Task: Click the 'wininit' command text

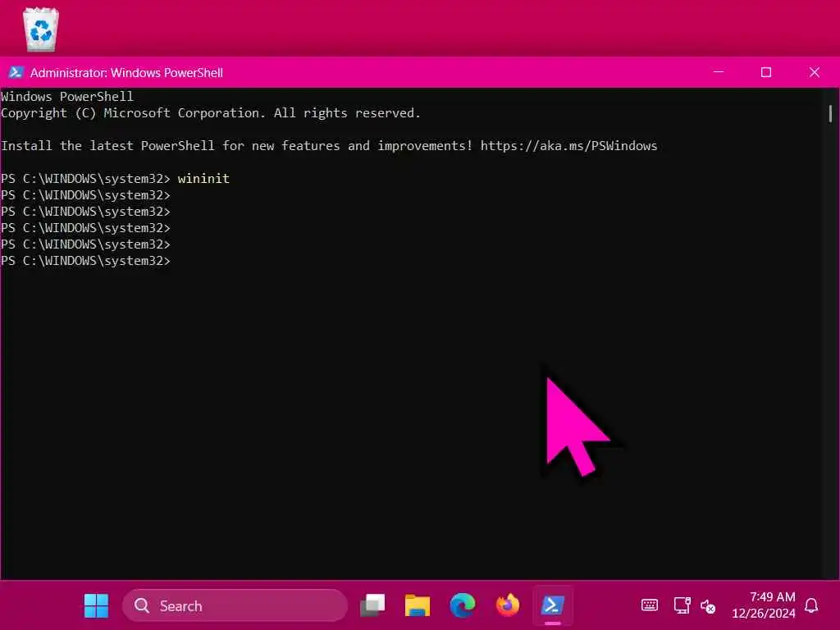Action: pyautogui.click(x=203, y=179)
